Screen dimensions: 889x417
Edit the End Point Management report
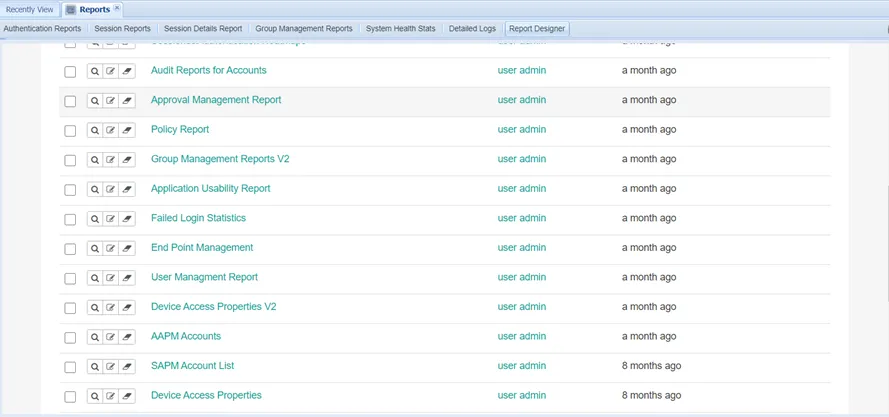[111, 248]
